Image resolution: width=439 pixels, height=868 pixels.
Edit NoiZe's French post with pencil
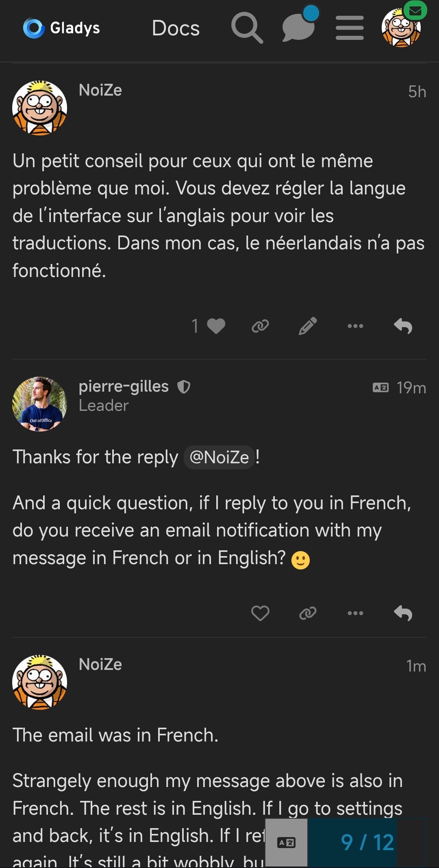(x=308, y=326)
